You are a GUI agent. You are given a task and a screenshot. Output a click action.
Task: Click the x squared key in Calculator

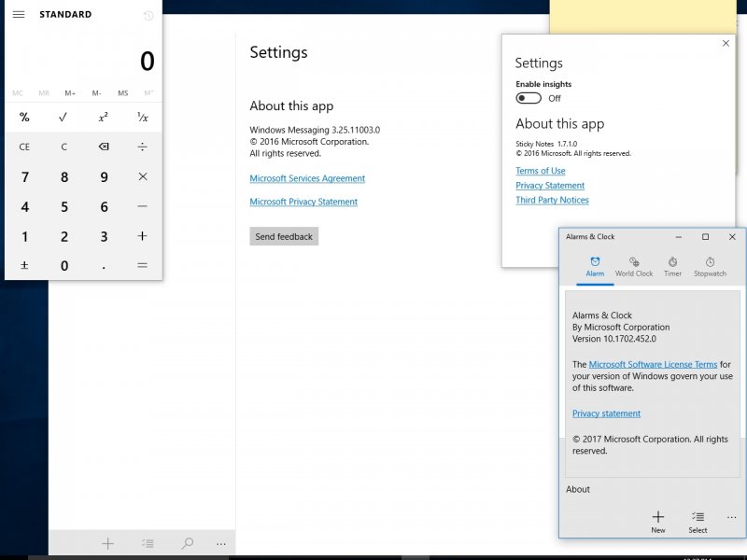103,118
